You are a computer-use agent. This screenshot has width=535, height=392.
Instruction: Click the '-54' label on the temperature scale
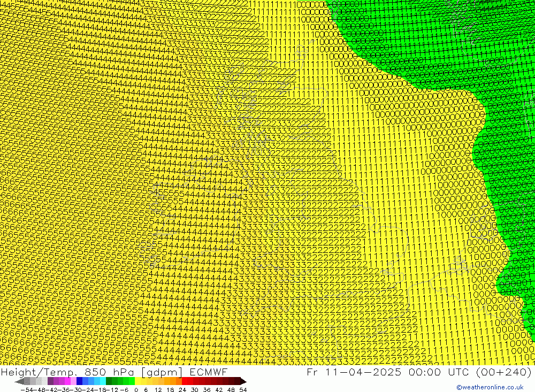[x=27, y=390]
